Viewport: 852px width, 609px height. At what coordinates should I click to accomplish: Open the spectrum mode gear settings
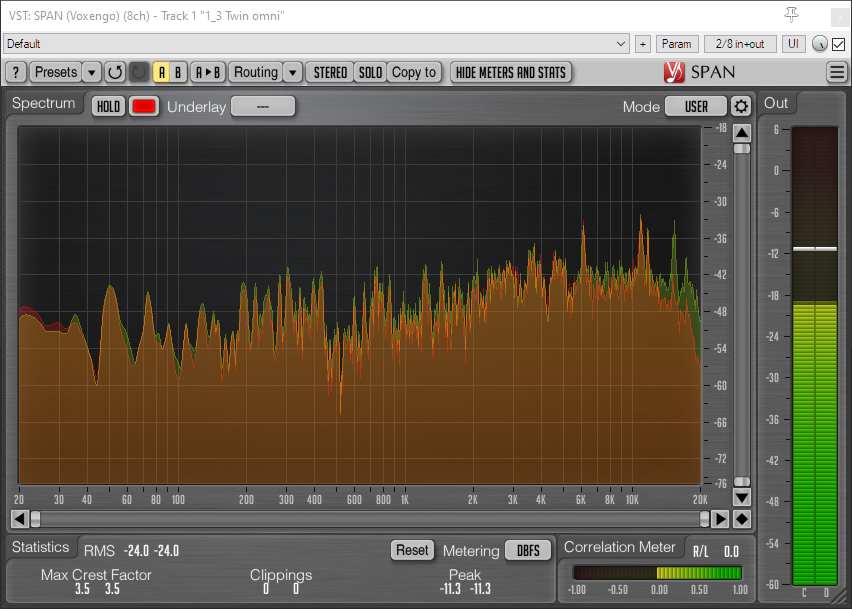pyautogui.click(x=740, y=106)
